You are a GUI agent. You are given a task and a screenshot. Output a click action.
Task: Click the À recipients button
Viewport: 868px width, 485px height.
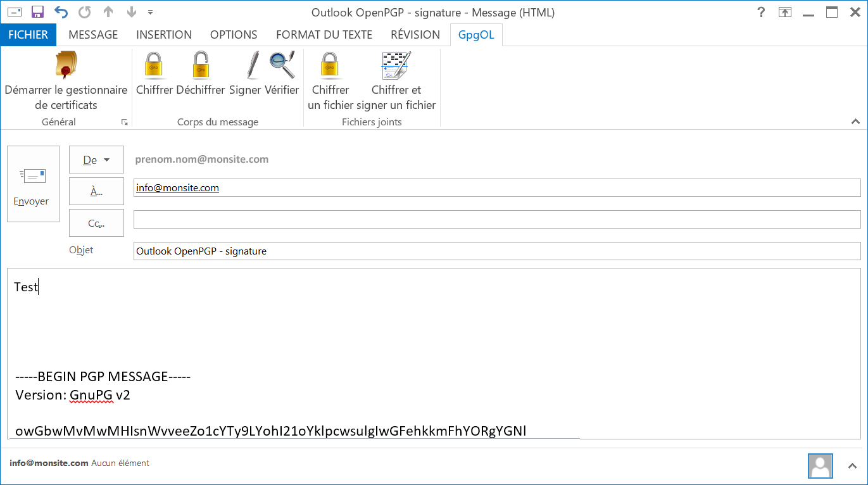tap(96, 192)
